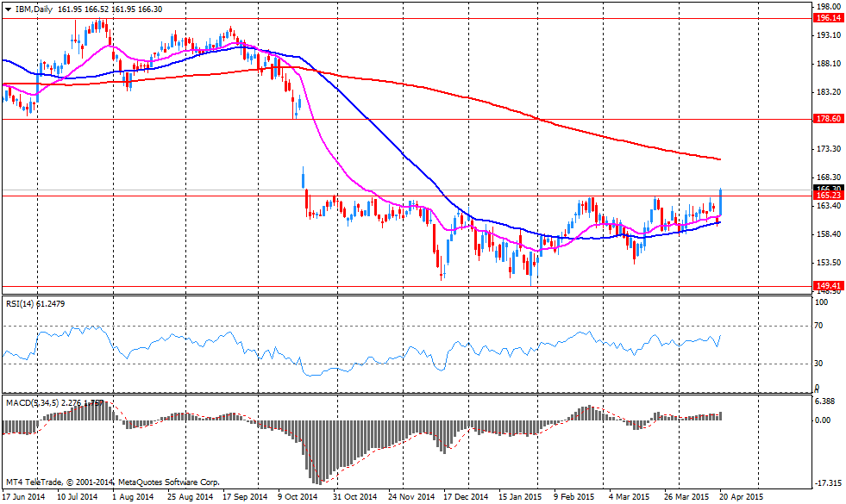Click the 20 Apr 2015 date label
The width and height of the screenshot is (846, 504).
[x=742, y=496]
